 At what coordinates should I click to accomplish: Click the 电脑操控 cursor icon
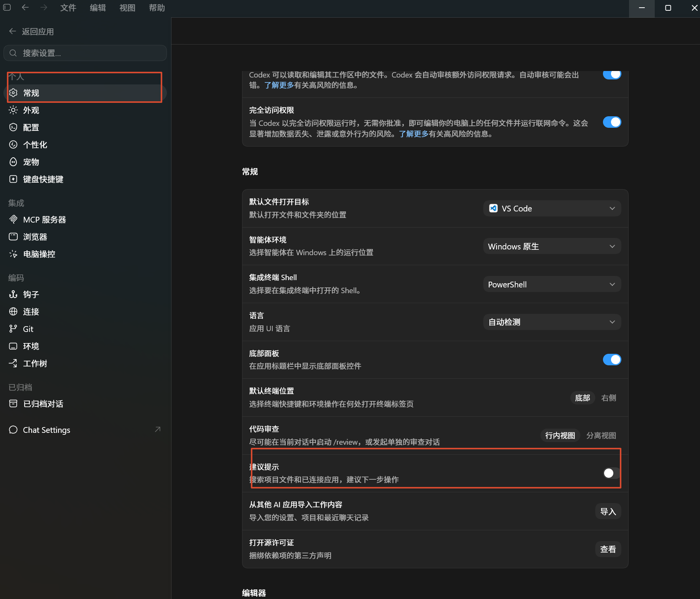click(13, 254)
